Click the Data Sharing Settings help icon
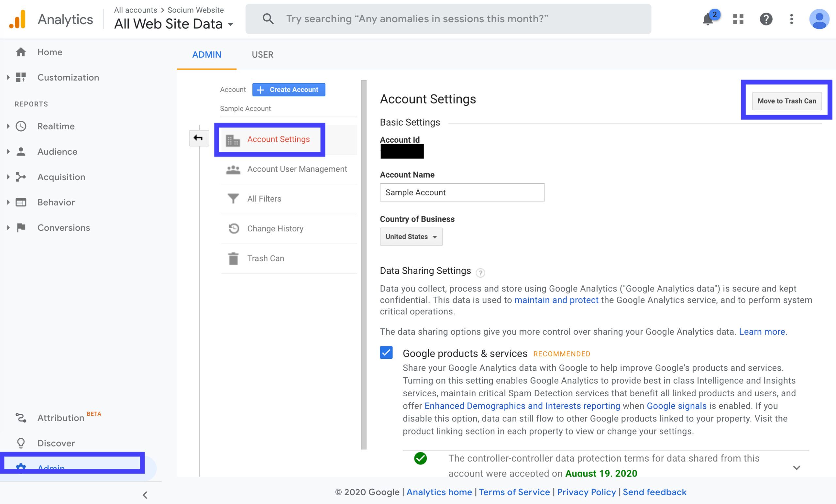Viewport: 836px width, 504px height. click(x=480, y=273)
